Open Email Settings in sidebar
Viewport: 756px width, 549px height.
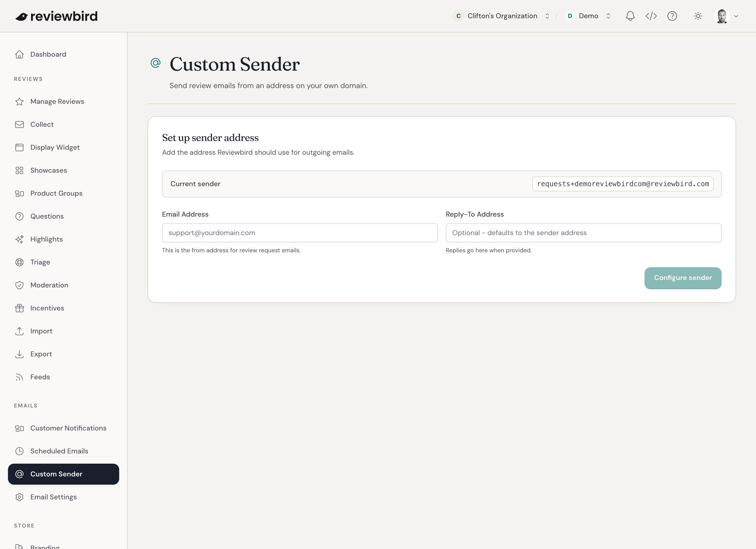(x=63, y=497)
